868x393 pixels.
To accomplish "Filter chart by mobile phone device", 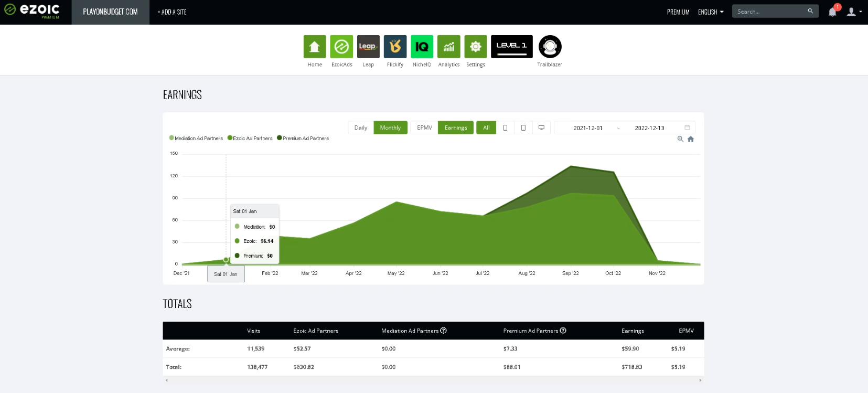I will (505, 128).
